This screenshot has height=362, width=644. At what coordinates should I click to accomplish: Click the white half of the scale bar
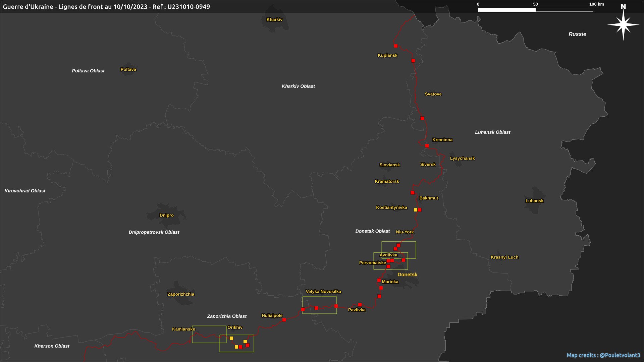click(506, 10)
